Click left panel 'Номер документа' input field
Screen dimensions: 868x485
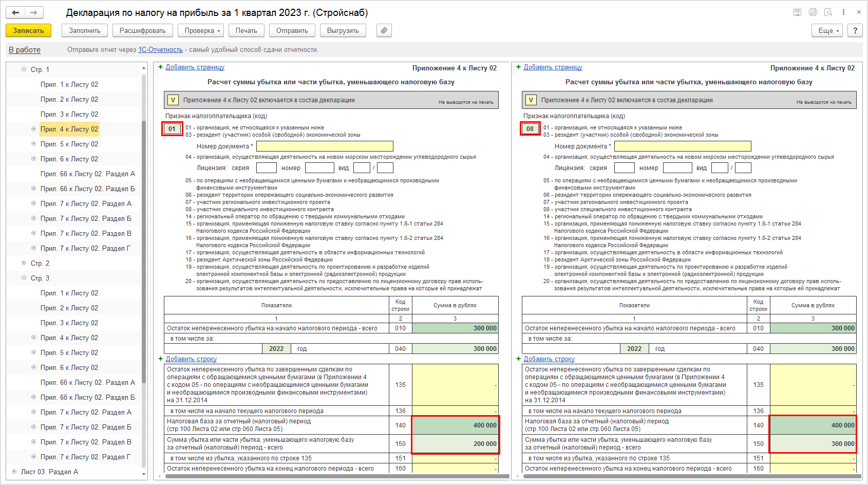point(325,146)
